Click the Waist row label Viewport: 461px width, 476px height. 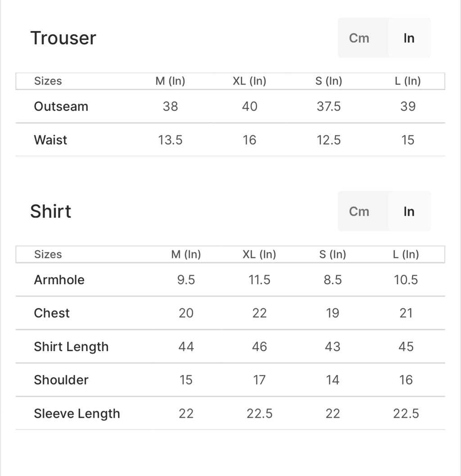pos(50,140)
